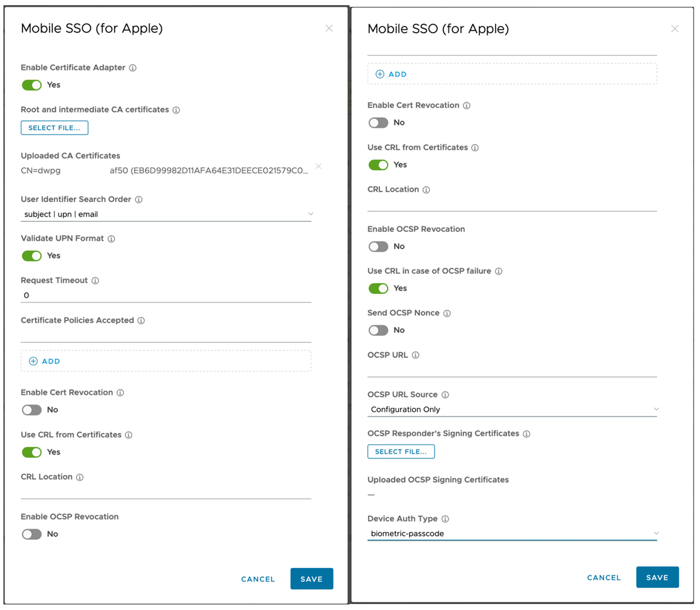Expand the OCSP URL Source dropdown
The width and height of the screenshot is (700, 610).
[512, 410]
